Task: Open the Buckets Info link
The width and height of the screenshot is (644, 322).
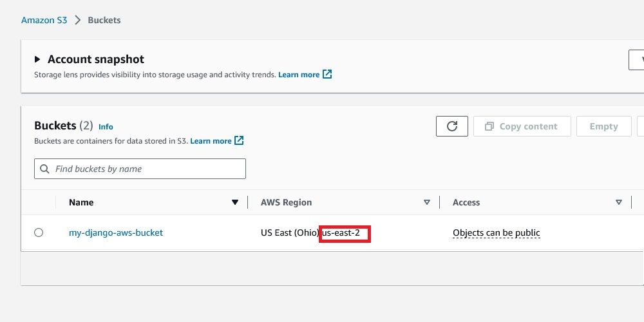Action: tap(106, 127)
